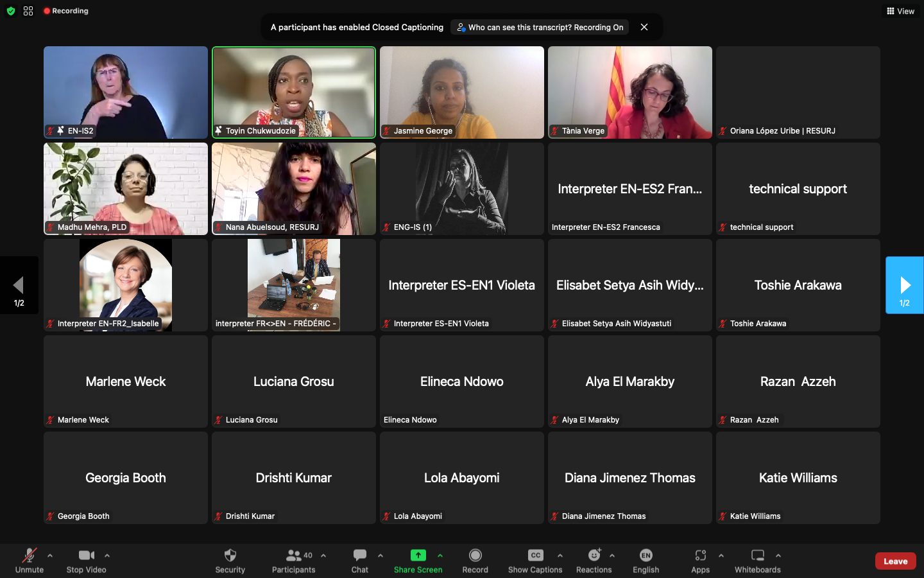Viewport: 924px width, 578px height.
Task: Open English interpretation language selector
Action: (646, 560)
